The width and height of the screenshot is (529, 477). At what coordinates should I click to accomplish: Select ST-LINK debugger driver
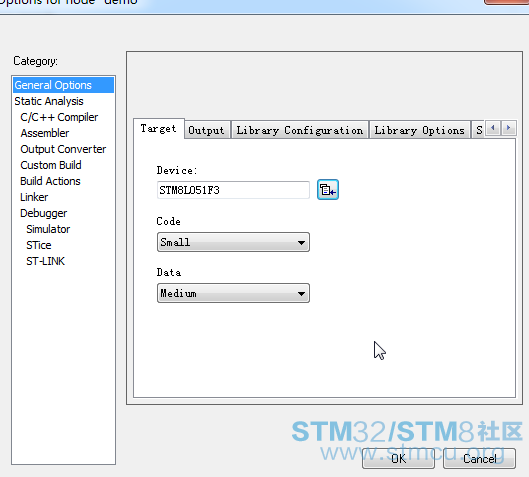46,261
